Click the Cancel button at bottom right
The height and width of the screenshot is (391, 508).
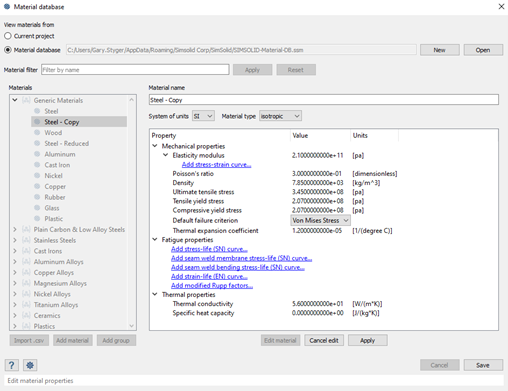[440, 365]
